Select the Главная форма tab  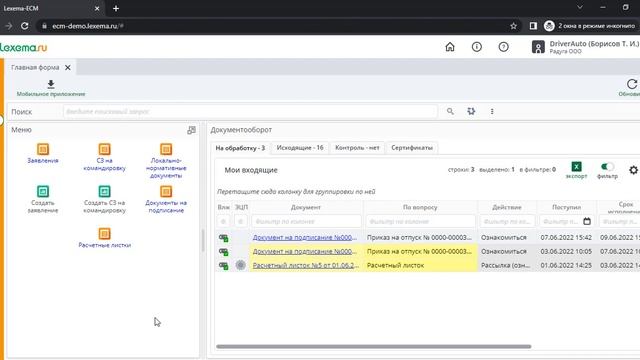(x=35, y=67)
